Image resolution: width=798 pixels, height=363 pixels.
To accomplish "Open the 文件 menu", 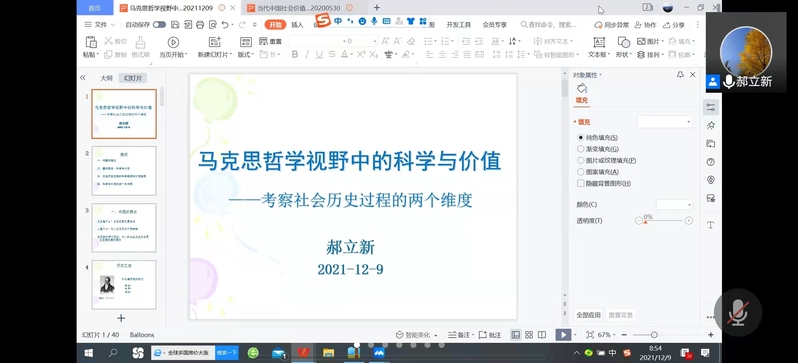I will [97, 24].
